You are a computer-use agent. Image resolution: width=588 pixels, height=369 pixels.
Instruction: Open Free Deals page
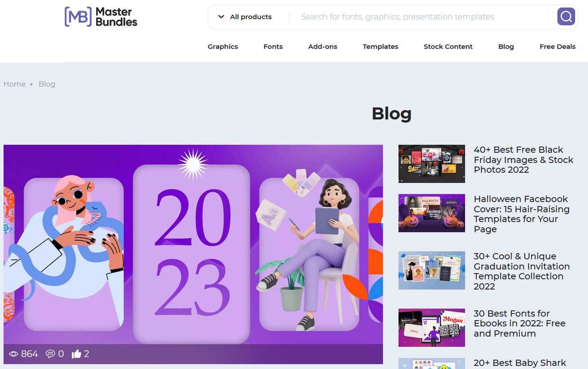coord(557,47)
